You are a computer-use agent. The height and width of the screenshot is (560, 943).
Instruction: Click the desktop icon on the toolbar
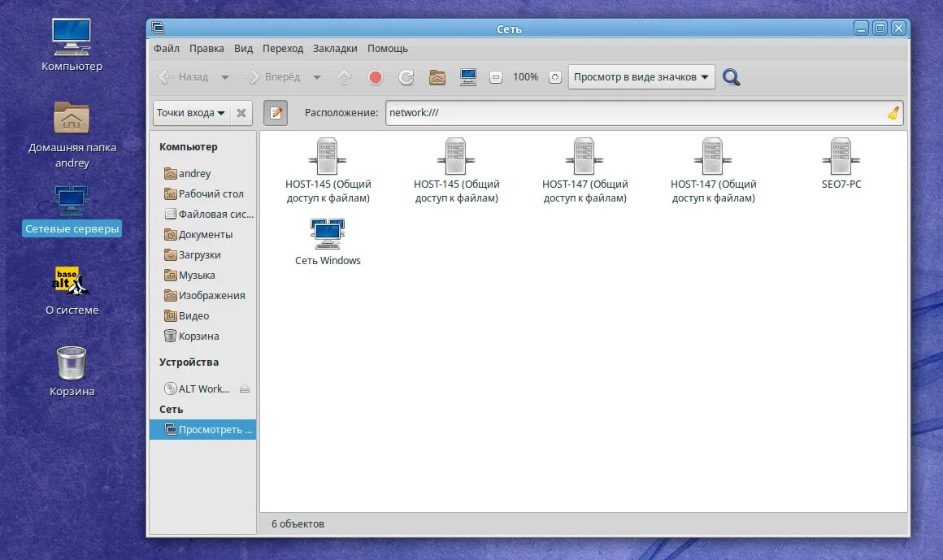(467, 77)
